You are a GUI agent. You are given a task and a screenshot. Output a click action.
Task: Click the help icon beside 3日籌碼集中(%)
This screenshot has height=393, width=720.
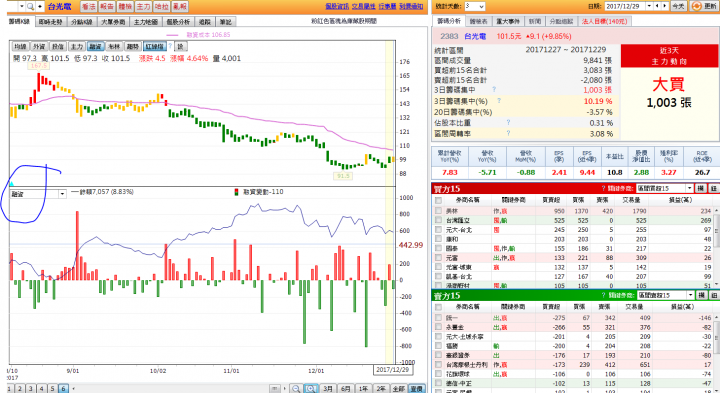(499, 101)
